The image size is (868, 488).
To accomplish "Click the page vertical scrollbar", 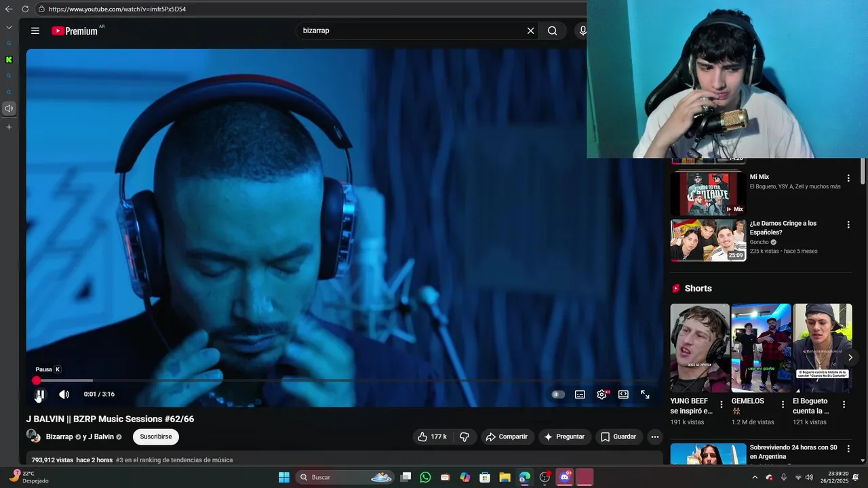I will pyautogui.click(x=863, y=171).
